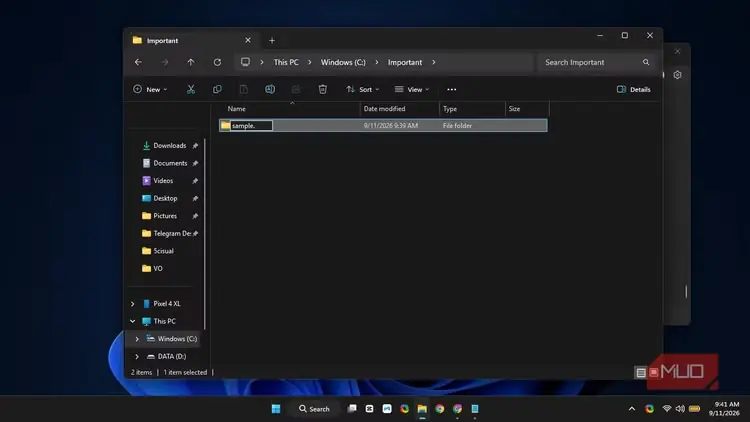Viewport: 750px width, 422px height.
Task: Click the volume speaker tray icon
Action: click(680, 409)
